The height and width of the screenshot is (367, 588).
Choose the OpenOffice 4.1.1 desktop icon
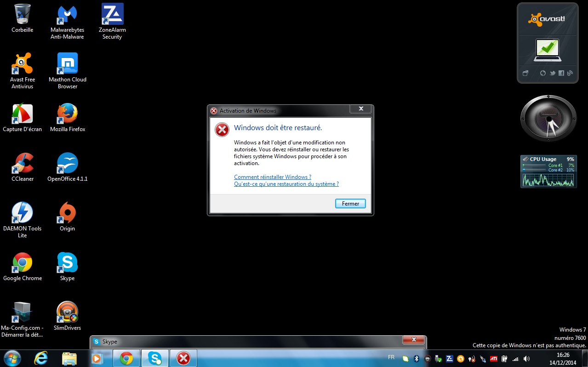(67, 167)
